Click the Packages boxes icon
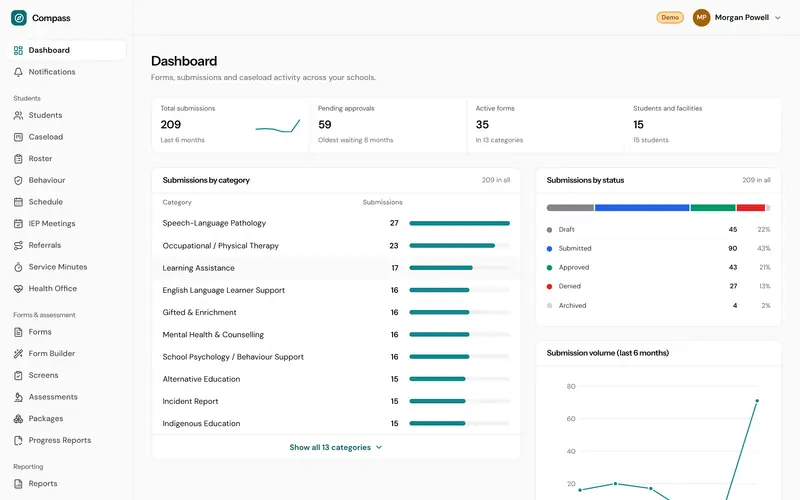This screenshot has width=800, height=500. click(x=18, y=419)
